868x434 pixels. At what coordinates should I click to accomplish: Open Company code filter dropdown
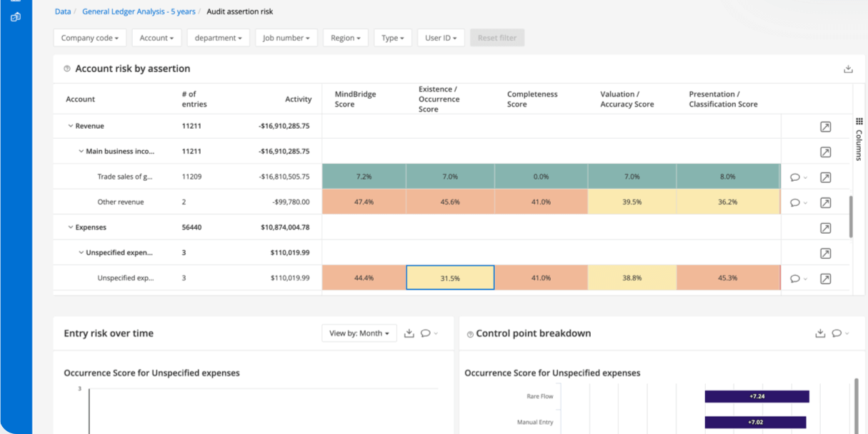(x=90, y=38)
